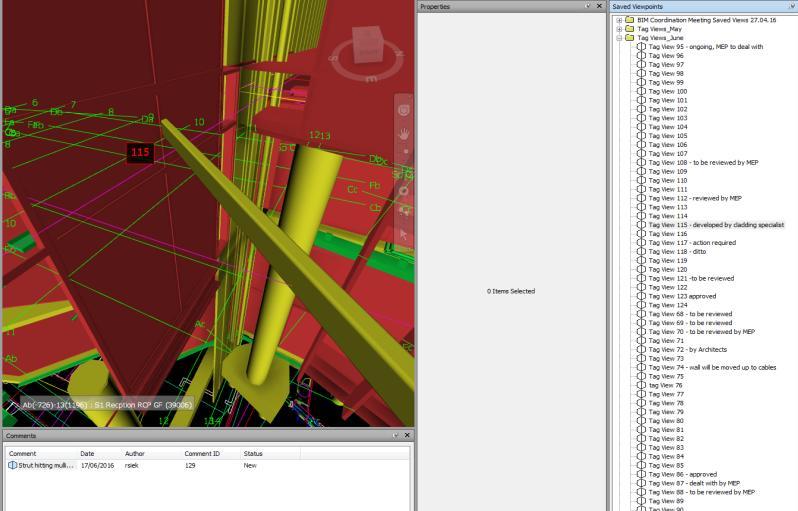Sort comments by the Author column header
Viewport: 798px width, 511px height.
coord(151,453)
